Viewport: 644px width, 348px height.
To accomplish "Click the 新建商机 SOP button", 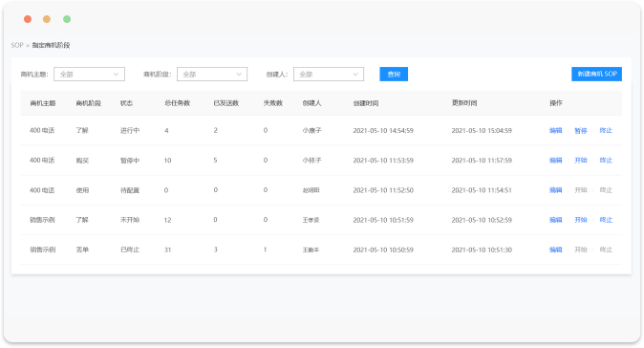I will pos(596,74).
